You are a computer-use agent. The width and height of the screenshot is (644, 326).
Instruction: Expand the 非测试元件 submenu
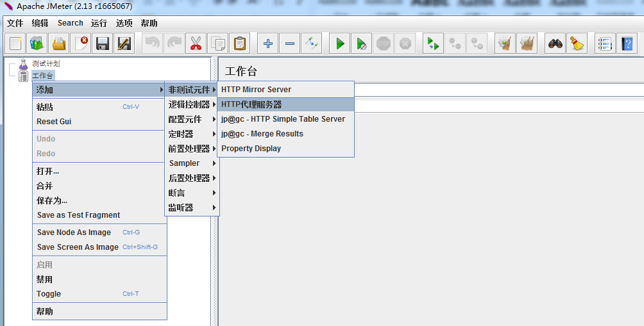point(192,90)
